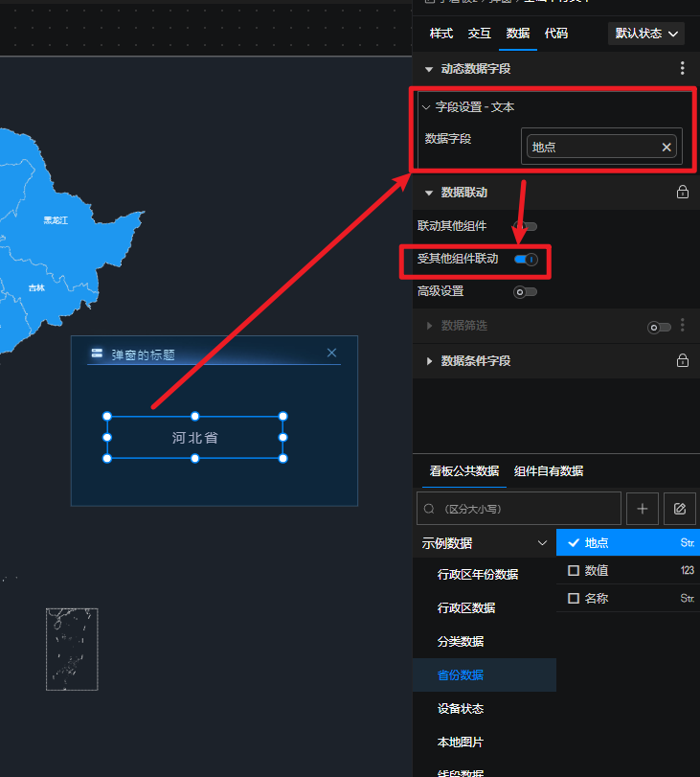Collapse the 示例数据 tree group
The width and height of the screenshot is (700, 777).
pyautogui.click(x=542, y=543)
